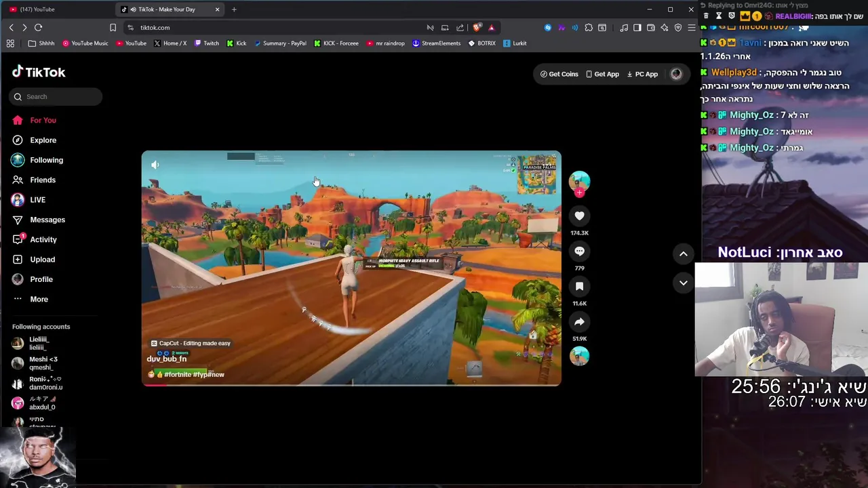Open the BOTRIX bookmark
Image resolution: width=868 pixels, height=488 pixels.
click(482, 43)
